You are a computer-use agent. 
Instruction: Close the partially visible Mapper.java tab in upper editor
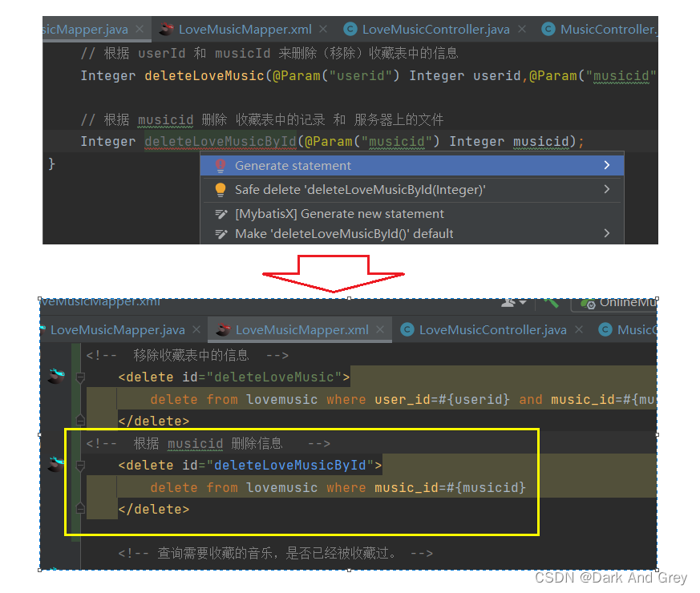(140, 29)
